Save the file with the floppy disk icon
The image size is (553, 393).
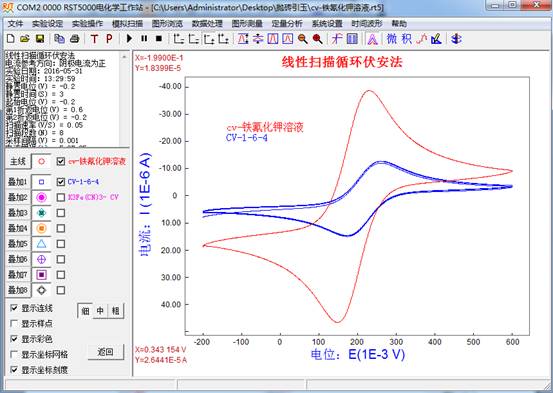pyautogui.click(x=40, y=38)
